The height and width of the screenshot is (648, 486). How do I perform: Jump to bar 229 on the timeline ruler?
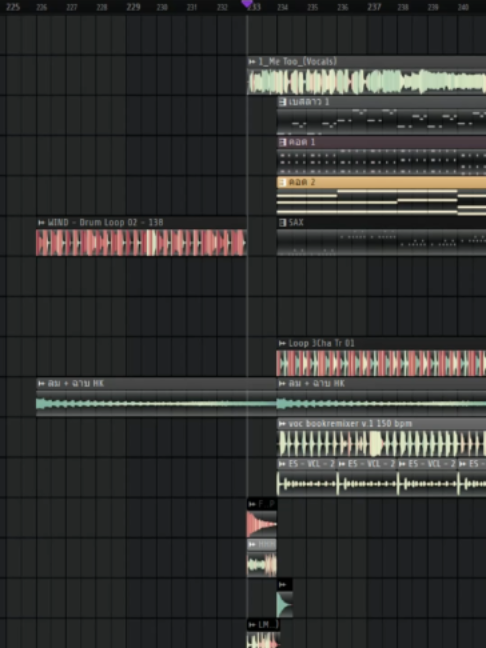(133, 7)
